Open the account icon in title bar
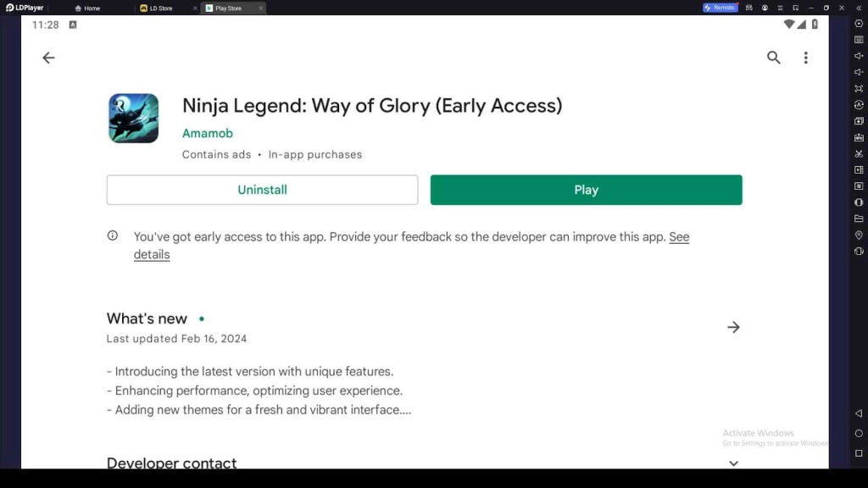This screenshot has height=488, width=868. (x=765, y=8)
